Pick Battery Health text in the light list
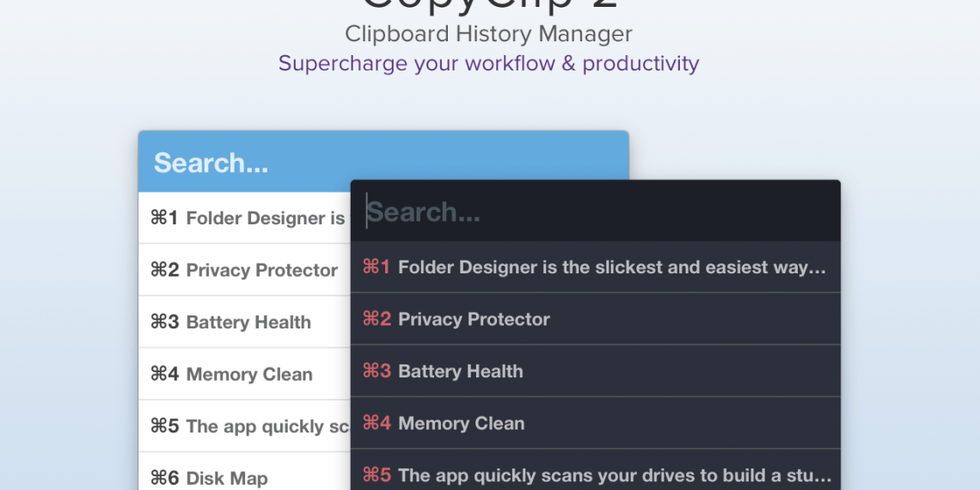This screenshot has width=980, height=490. (248, 322)
